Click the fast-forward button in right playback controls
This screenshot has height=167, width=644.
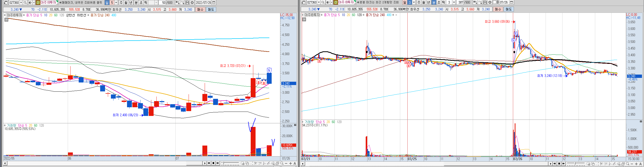pos(563,164)
